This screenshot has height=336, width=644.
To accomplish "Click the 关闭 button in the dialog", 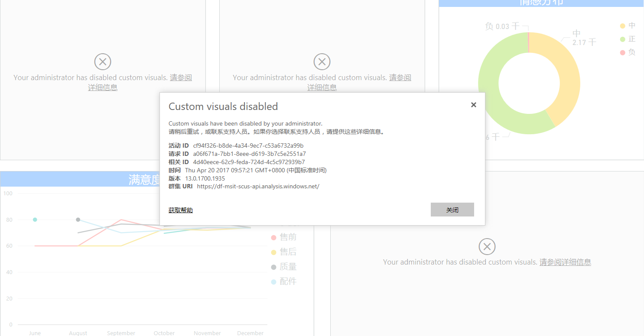I will tap(452, 210).
